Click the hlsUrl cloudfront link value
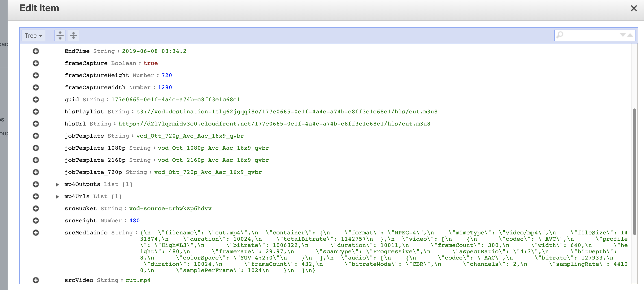The image size is (644, 290). click(274, 124)
